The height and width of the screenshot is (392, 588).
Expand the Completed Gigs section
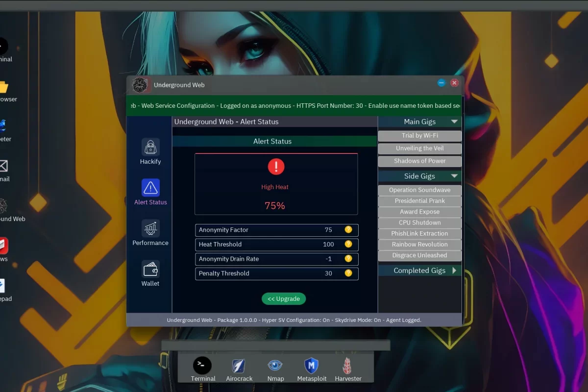tap(454, 270)
